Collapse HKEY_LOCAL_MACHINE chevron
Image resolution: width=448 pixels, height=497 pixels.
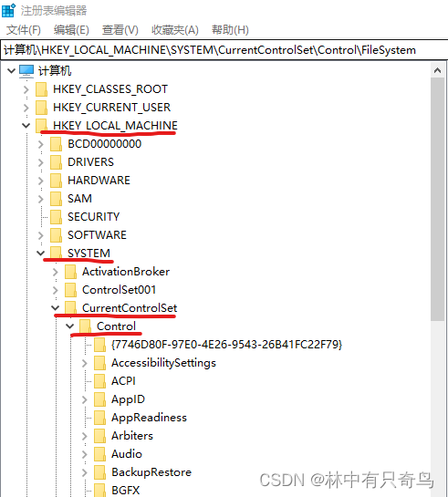(x=26, y=126)
